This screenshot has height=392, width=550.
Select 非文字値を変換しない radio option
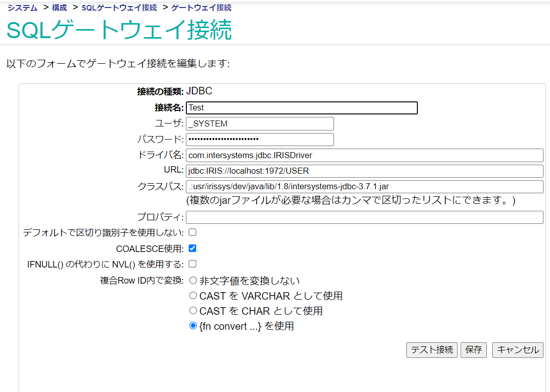193,281
